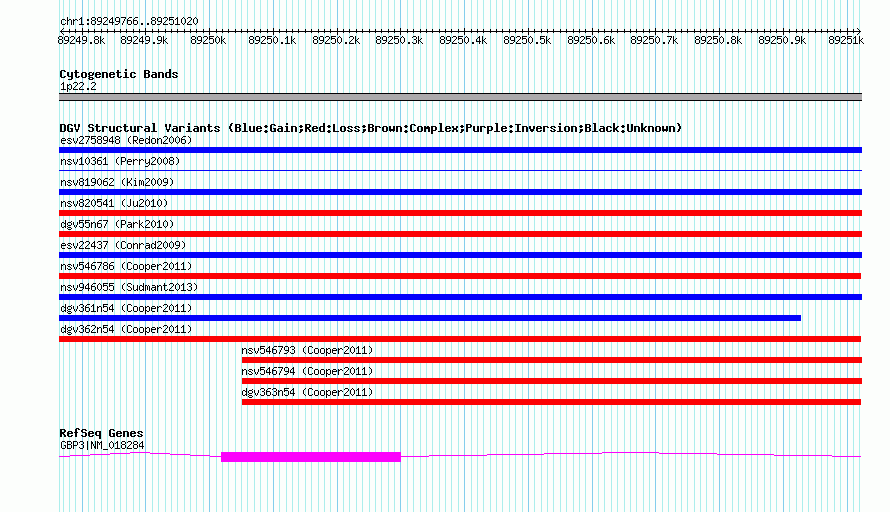Open esv22437 (Conrad2009) variant label
Image resolution: width=890 pixels, height=512 pixels.
point(123,245)
